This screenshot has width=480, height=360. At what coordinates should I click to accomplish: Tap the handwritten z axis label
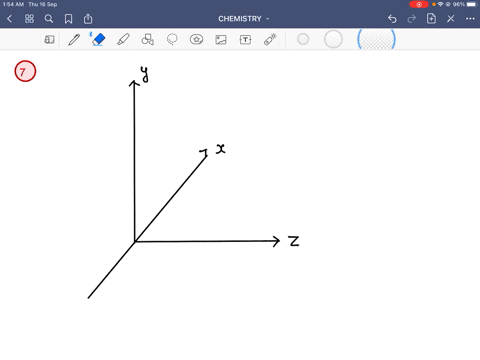294,241
